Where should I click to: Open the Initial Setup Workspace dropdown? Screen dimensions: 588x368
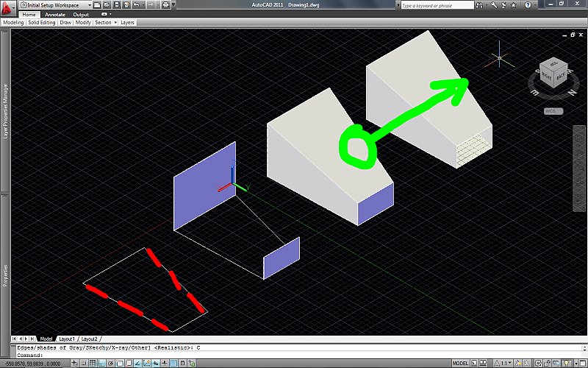(x=56, y=5)
